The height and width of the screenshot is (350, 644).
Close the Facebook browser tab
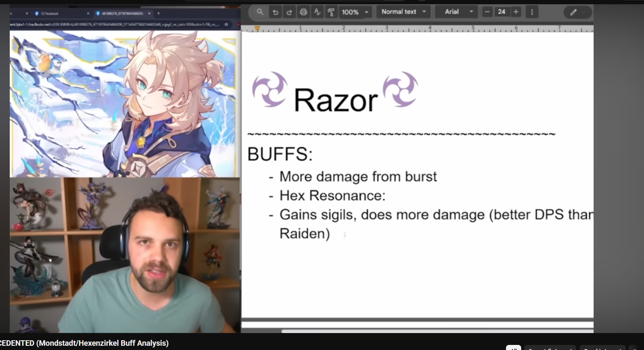pos(88,14)
